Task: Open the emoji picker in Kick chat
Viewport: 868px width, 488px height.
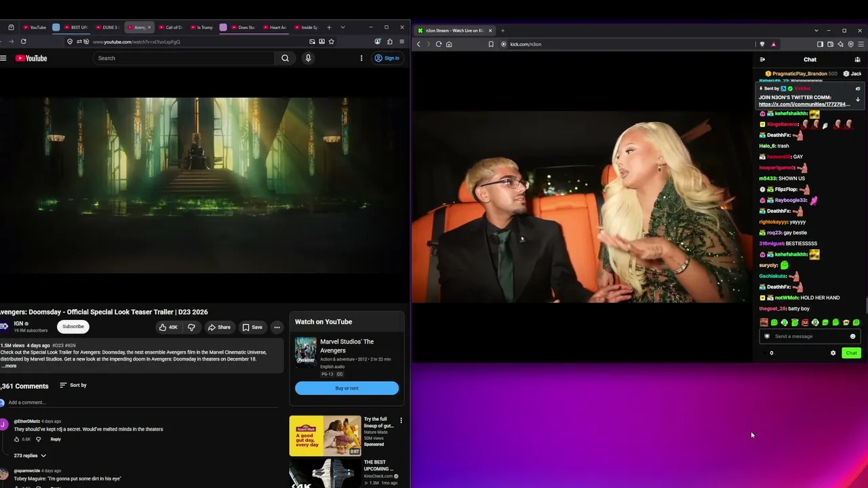Action: coord(852,336)
